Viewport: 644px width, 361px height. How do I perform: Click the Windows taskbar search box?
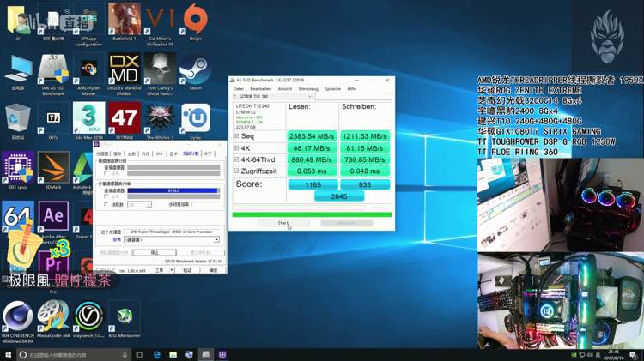pos(74,355)
